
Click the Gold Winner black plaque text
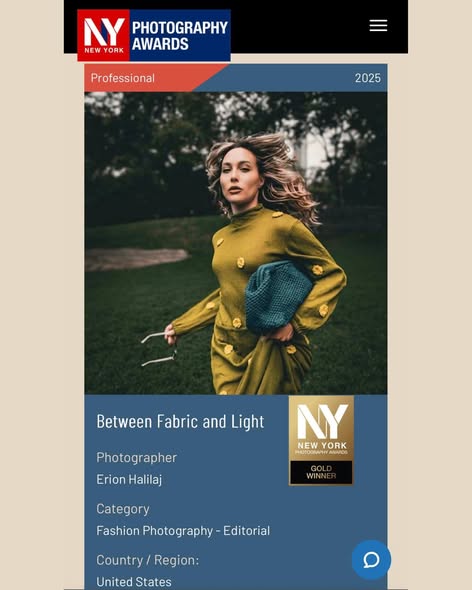tap(321, 472)
